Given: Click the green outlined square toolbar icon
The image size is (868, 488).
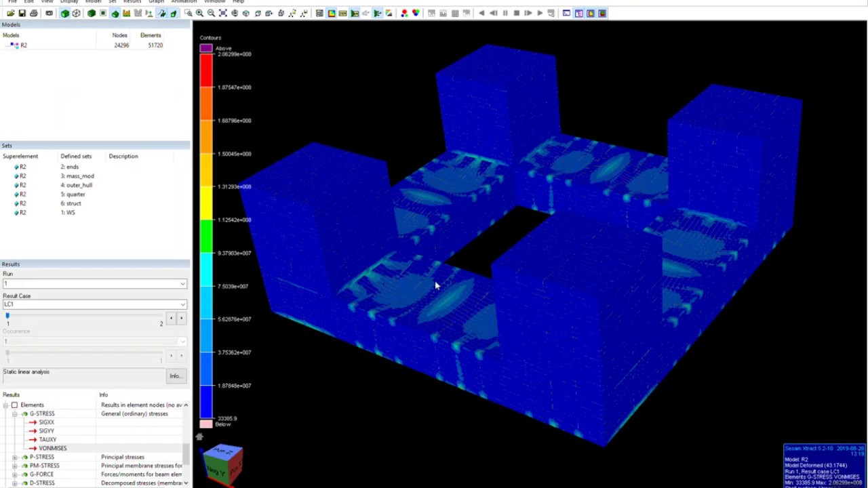Looking at the screenshot, I should click(103, 13).
